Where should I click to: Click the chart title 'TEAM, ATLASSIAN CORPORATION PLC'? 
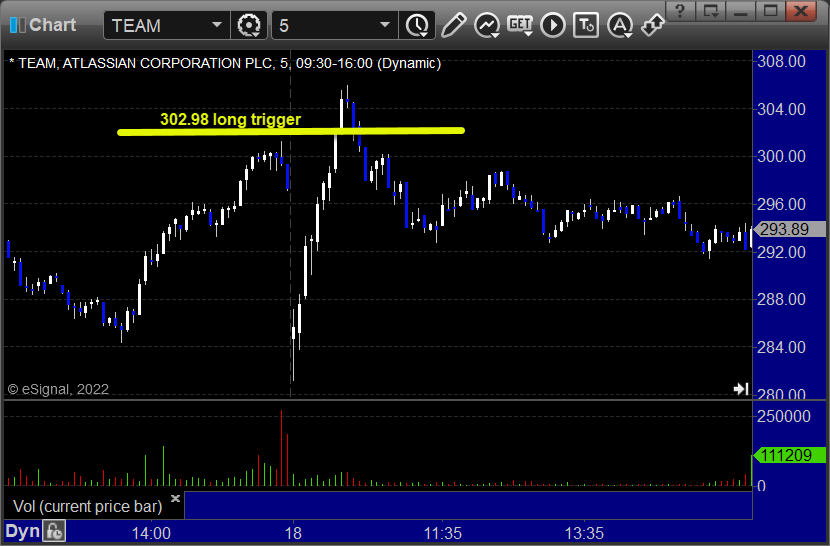point(146,64)
